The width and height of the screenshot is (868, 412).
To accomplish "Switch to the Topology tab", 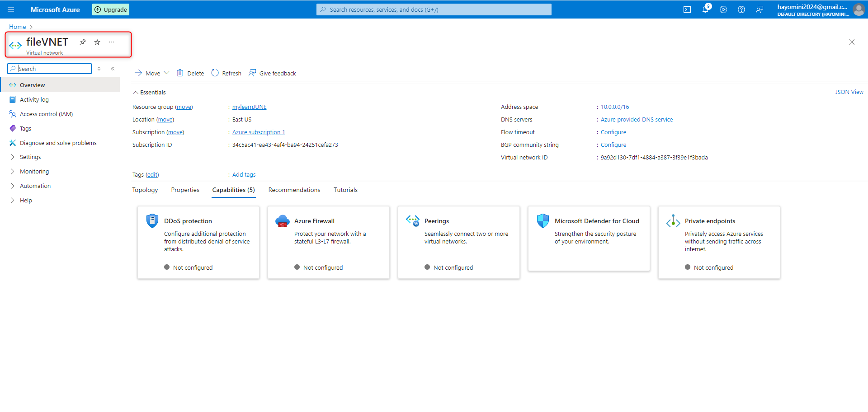I will 145,190.
